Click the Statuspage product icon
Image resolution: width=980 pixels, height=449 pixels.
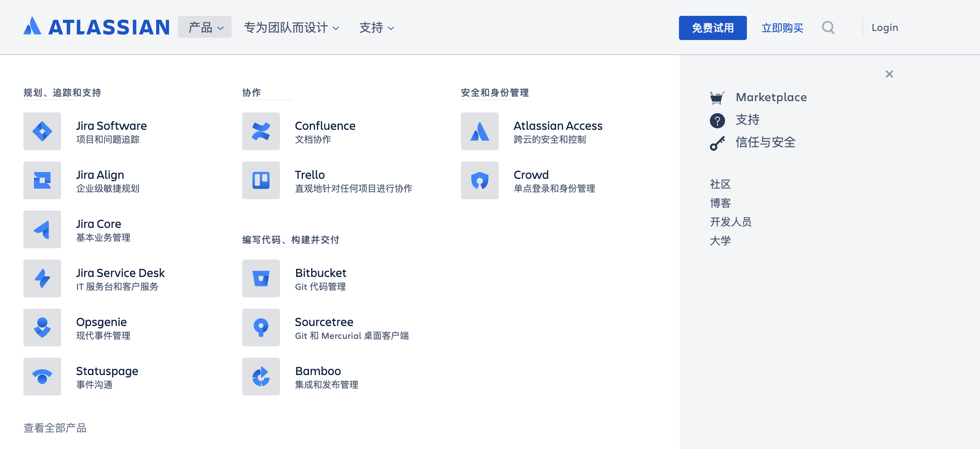pos(42,377)
